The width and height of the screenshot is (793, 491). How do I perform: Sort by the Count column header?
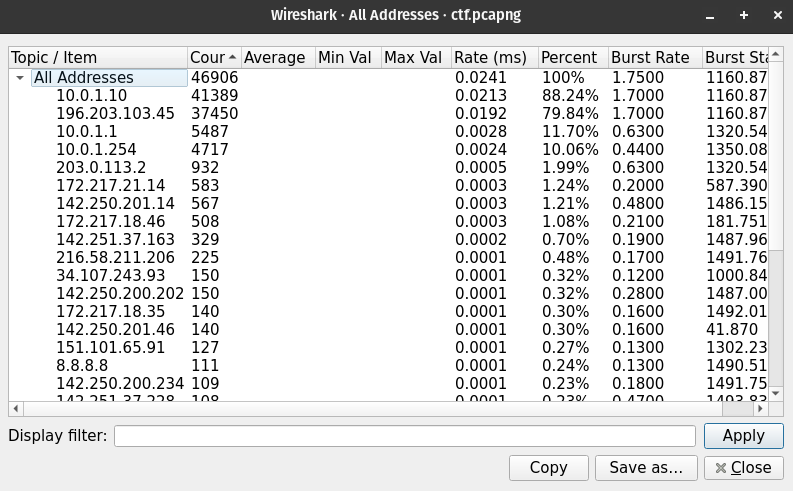pyautogui.click(x=213, y=57)
